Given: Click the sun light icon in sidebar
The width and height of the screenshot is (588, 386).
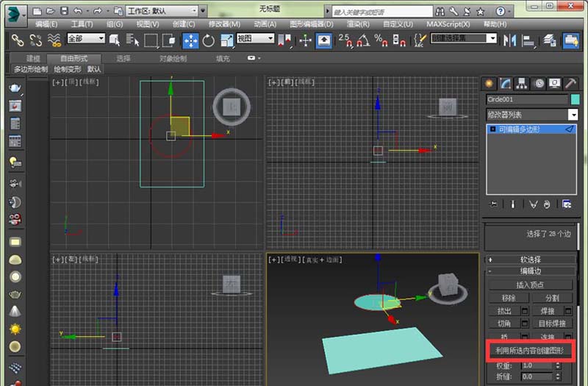Looking at the screenshot, I should tap(15, 328).
